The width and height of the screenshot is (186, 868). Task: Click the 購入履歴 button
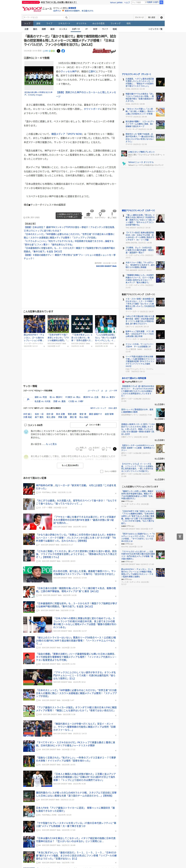pos(152,18)
